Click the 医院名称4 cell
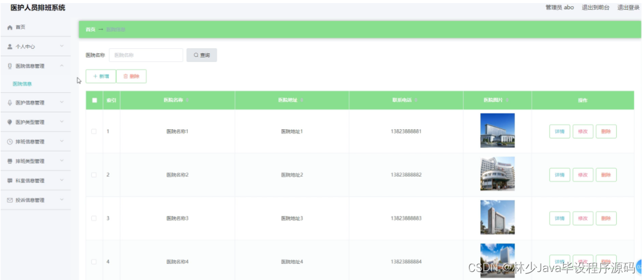Image resolution: width=644 pixels, height=280 pixels. click(x=177, y=262)
